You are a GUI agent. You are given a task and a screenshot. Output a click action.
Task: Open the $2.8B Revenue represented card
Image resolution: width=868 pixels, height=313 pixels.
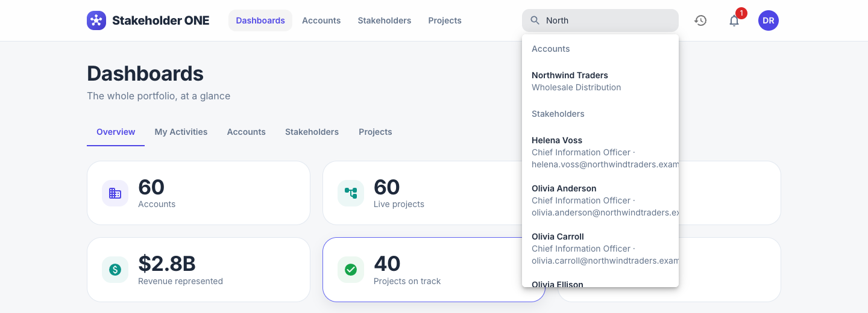click(198, 270)
